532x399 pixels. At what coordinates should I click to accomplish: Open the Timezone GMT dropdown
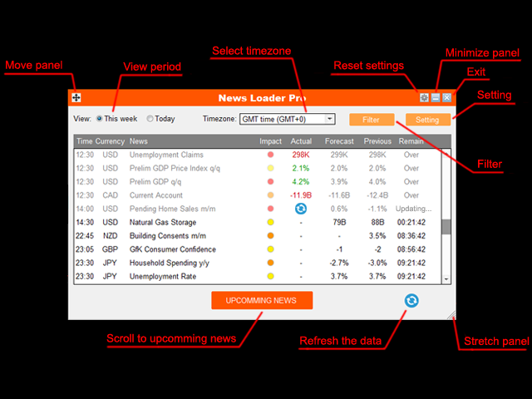pos(288,119)
